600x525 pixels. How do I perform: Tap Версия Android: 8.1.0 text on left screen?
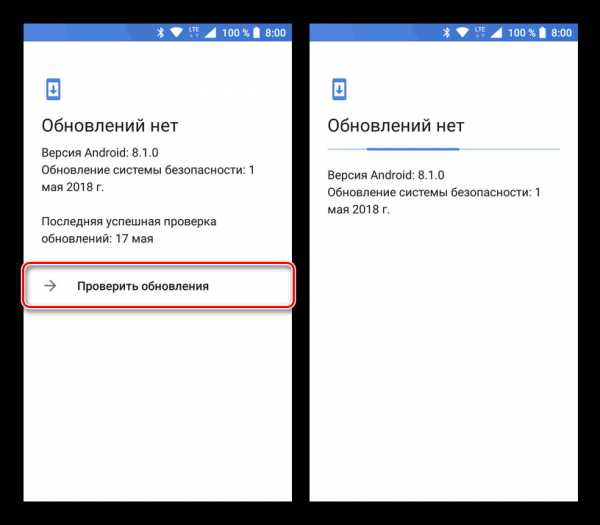point(100,153)
